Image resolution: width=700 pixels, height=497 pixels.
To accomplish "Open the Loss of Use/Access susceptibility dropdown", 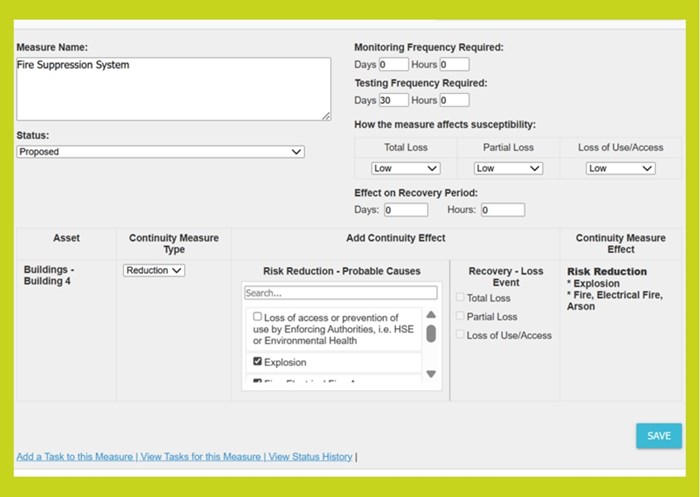I will [621, 168].
